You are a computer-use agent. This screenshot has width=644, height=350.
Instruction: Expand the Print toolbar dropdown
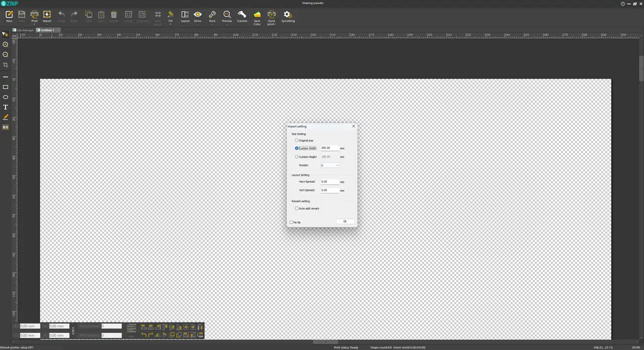[34, 24]
